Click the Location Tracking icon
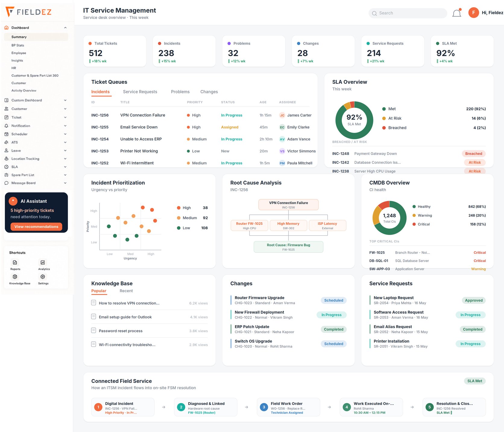The image size is (504, 432). tap(6, 159)
